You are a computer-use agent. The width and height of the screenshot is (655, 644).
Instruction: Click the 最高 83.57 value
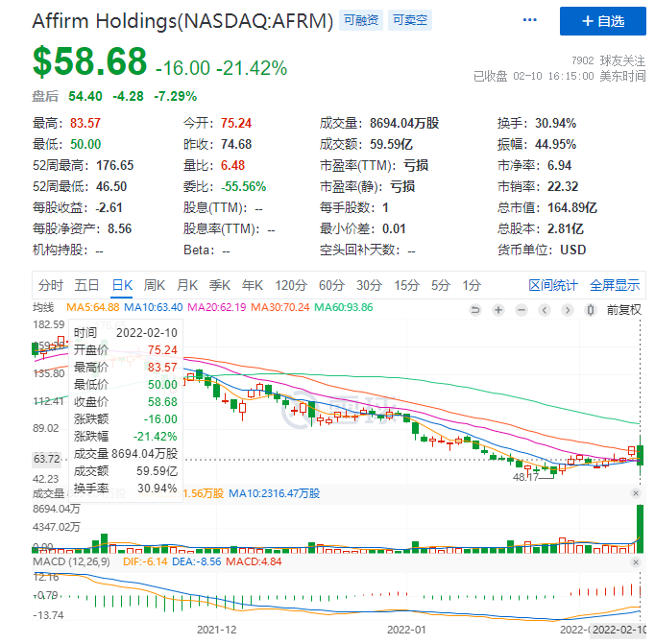pos(85,123)
